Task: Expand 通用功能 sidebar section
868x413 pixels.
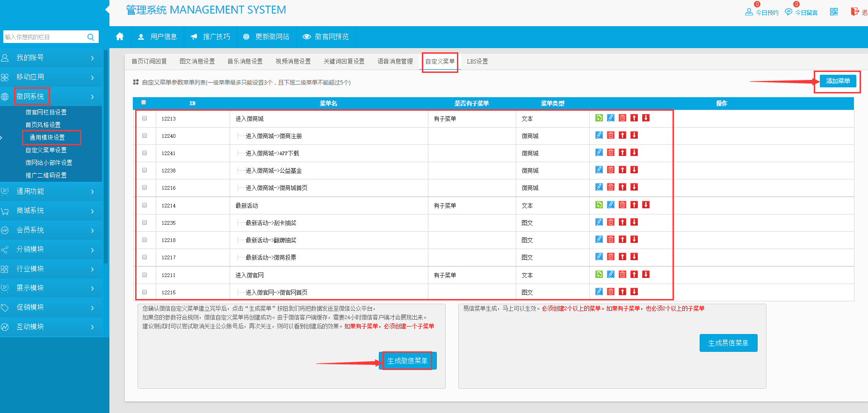Action: (x=51, y=192)
